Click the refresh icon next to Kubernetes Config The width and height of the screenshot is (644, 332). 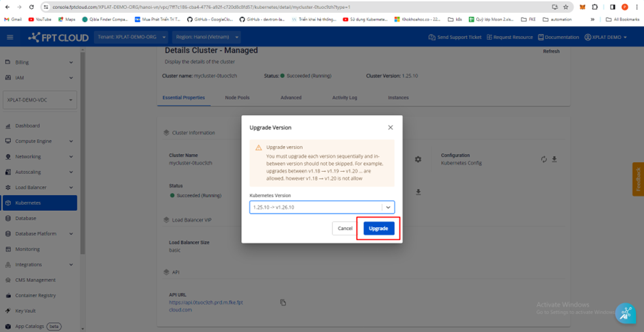pyautogui.click(x=544, y=159)
